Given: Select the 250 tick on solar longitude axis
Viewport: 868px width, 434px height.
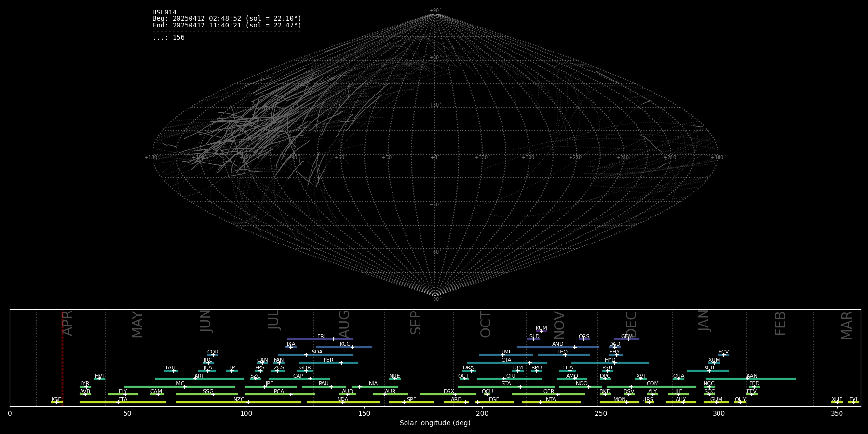Looking at the screenshot, I should 600,413.
